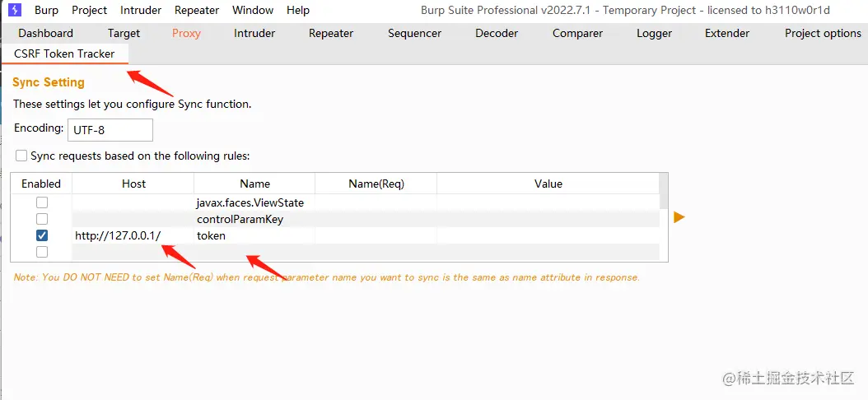This screenshot has height=400, width=868.
Task: Open the Decoder tab
Action: click(x=497, y=33)
